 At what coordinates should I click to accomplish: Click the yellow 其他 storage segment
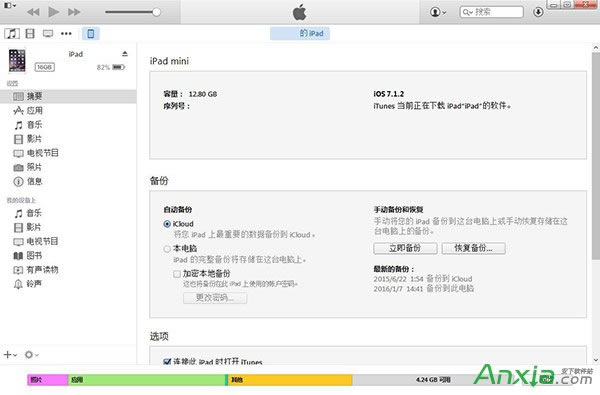click(290, 380)
